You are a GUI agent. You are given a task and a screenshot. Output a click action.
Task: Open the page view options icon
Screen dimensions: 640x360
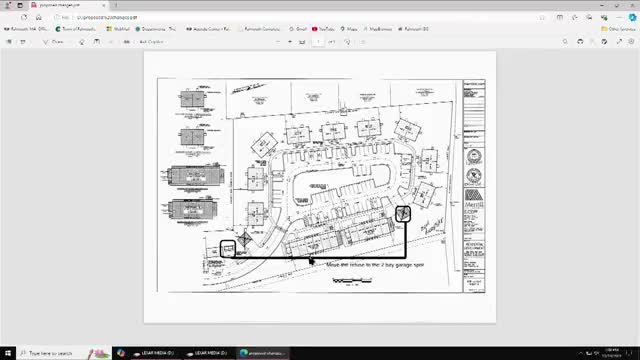(x=363, y=42)
